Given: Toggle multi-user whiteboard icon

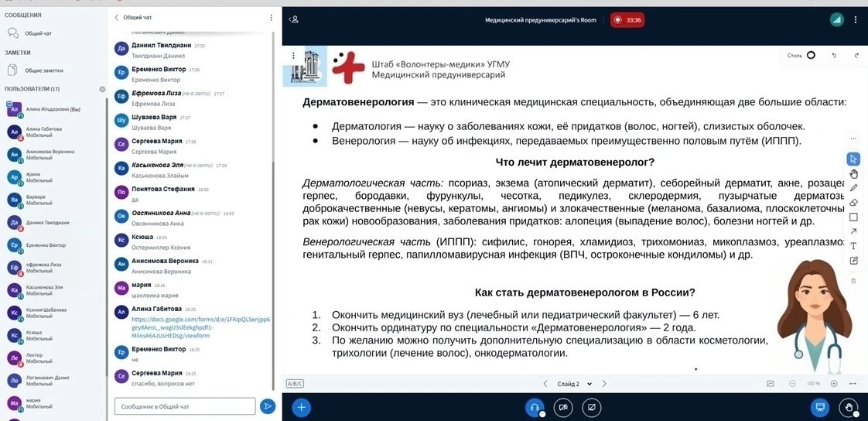Looking at the screenshot, I should 770,383.
